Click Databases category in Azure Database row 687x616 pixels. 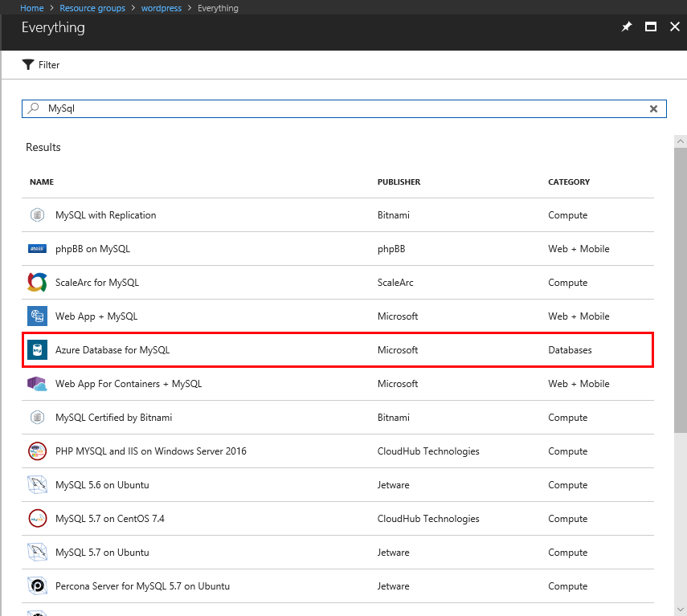click(570, 350)
